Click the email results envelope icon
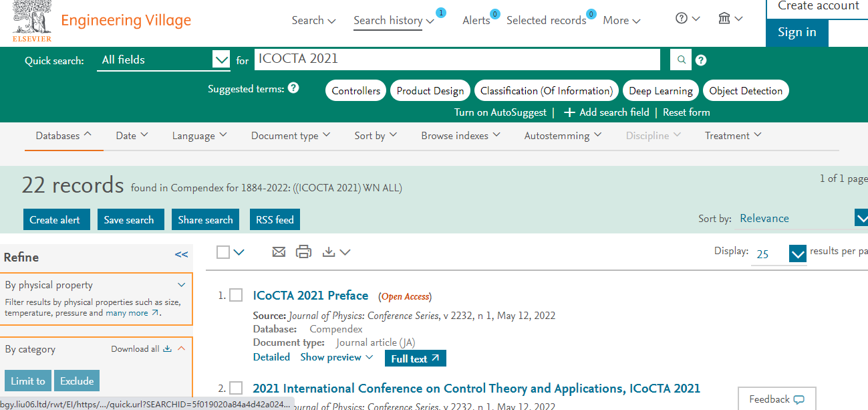This screenshot has width=868, height=410. tap(279, 251)
